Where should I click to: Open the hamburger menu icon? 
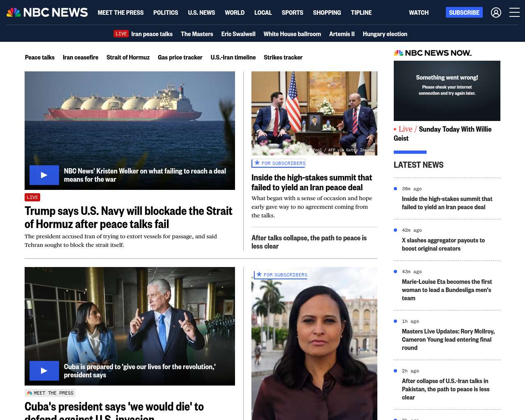514,12
